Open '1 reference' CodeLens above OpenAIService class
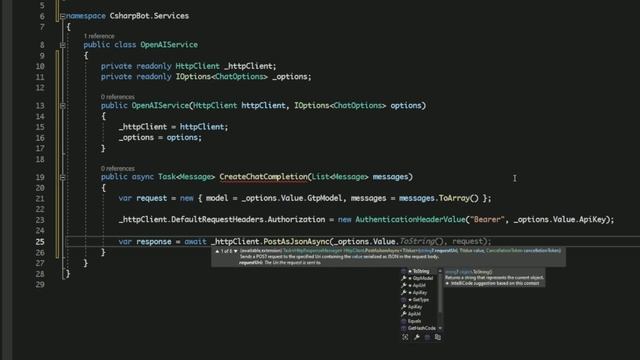The image size is (640, 360). coord(99,36)
